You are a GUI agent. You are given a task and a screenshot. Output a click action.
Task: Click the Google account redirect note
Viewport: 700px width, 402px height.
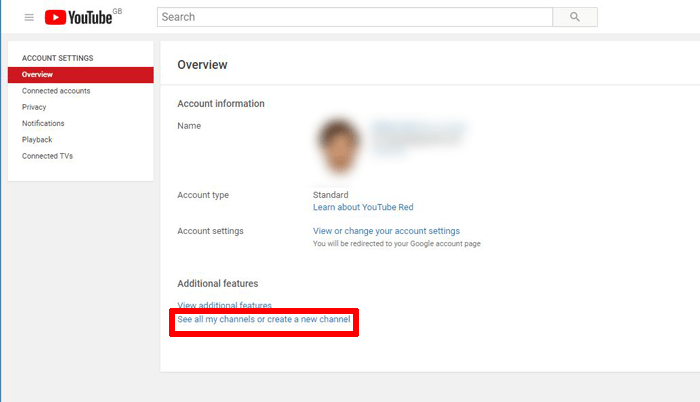[x=397, y=243]
